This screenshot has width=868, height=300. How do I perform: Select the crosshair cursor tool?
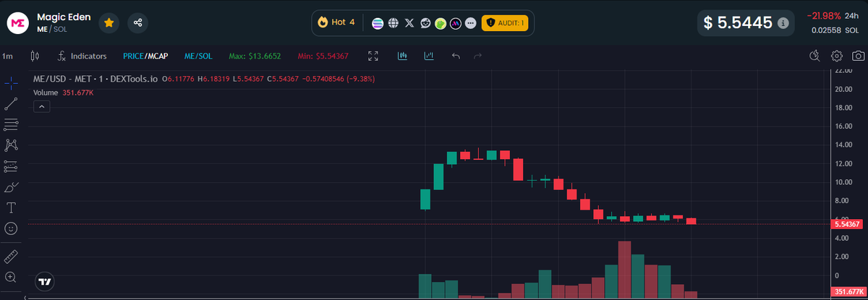pyautogui.click(x=11, y=83)
